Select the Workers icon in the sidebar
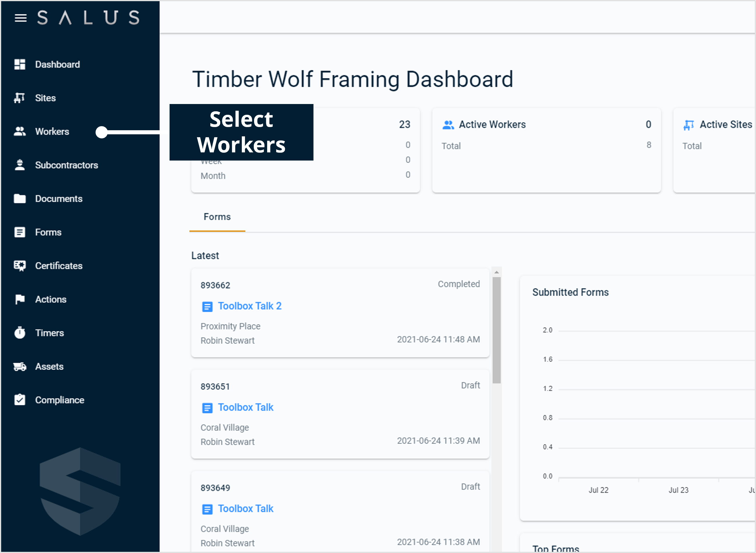The image size is (756, 553). [x=20, y=132]
